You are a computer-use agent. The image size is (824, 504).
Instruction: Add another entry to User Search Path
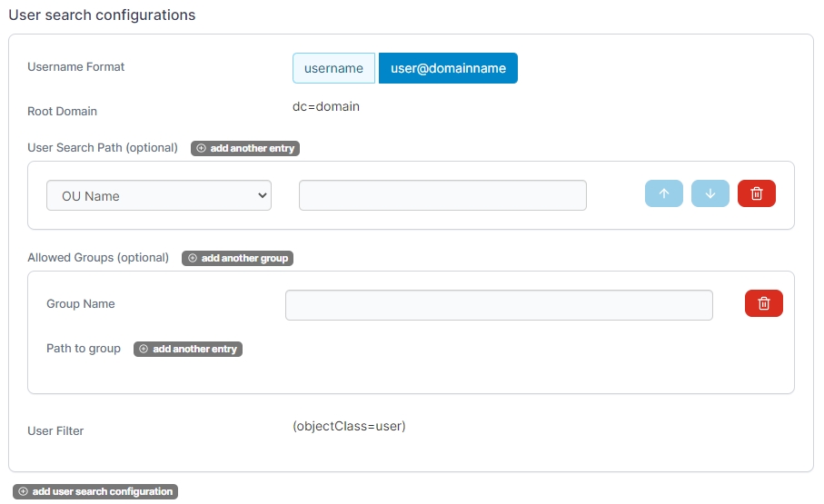click(x=245, y=148)
